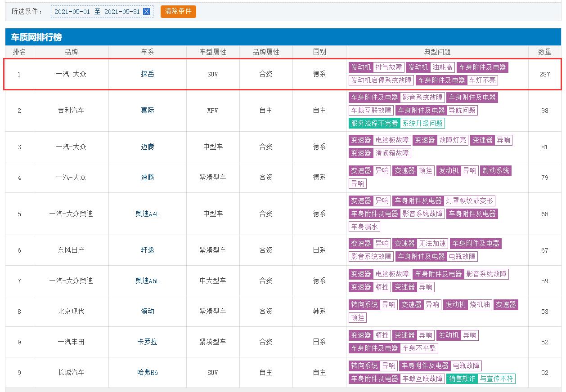The height and width of the screenshot is (392, 566).
Task: Select the green 系统升级问题 tag
Action: 422,124
